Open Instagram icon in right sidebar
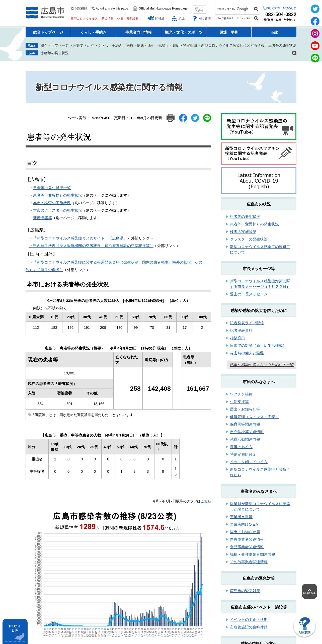Viewport: 322px width, 644px height. click(315, 34)
